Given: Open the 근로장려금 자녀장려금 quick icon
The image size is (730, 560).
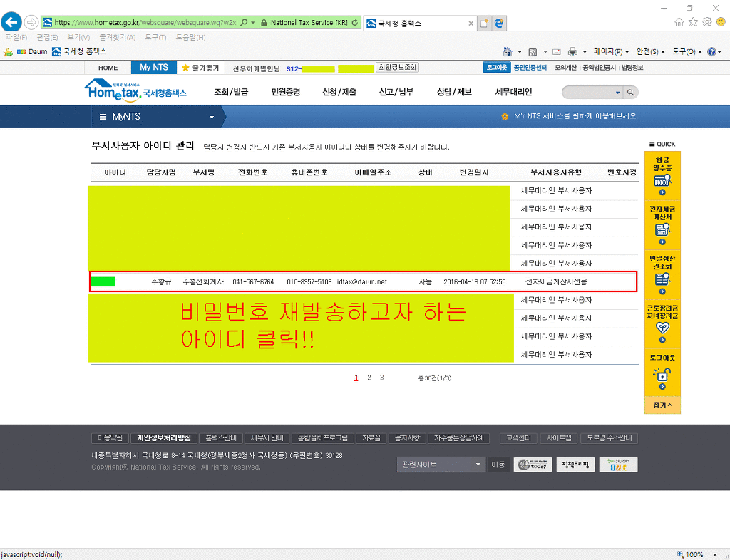Looking at the screenshot, I should point(662,323).
